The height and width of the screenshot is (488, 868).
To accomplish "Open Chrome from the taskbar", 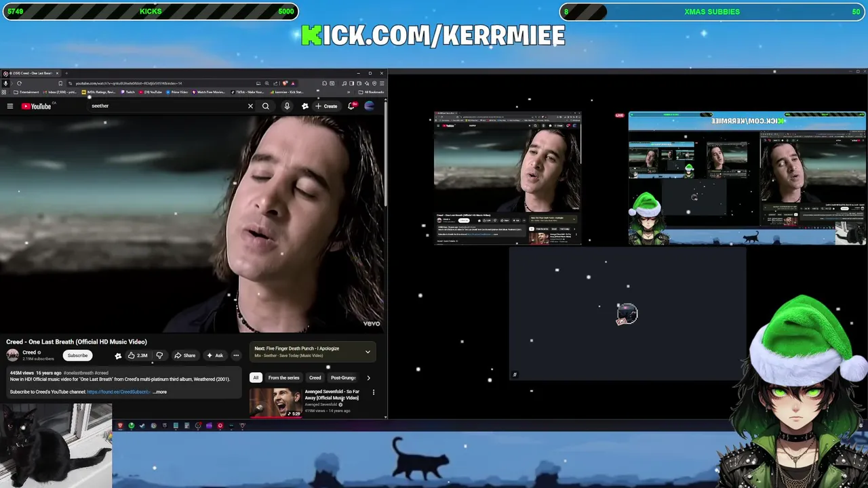I will click(154, 426).
